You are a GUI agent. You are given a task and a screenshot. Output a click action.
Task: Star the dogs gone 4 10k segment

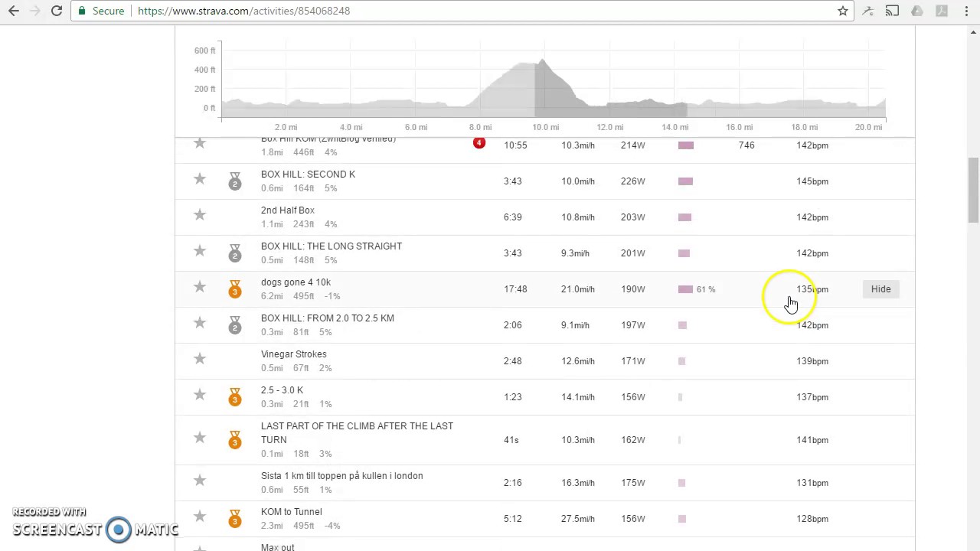coord(200,287)
